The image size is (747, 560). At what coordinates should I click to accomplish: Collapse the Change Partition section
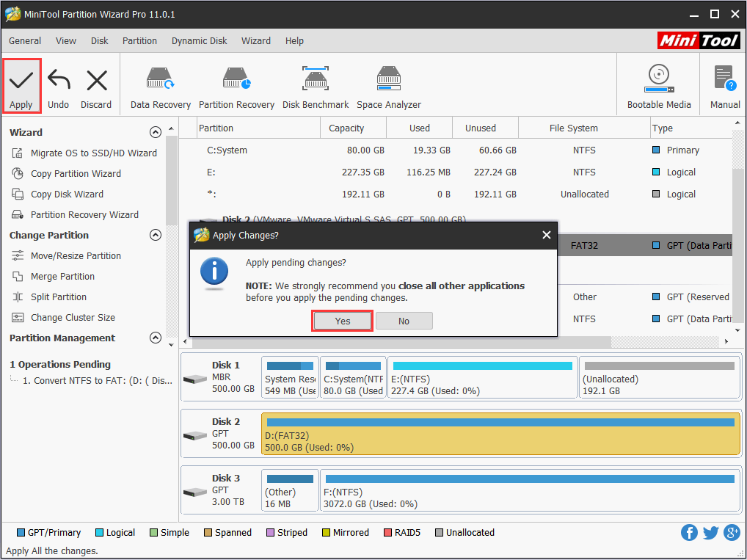(155, 236)
